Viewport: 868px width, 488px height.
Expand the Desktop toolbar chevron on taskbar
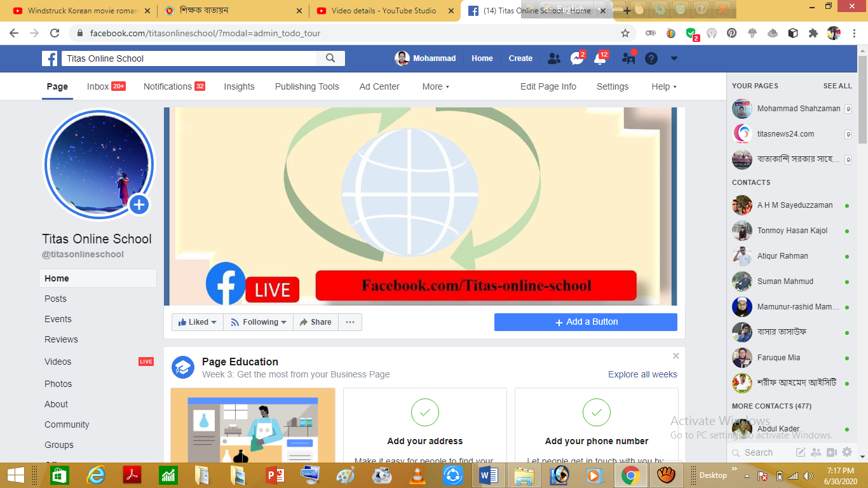coord(735,469)
